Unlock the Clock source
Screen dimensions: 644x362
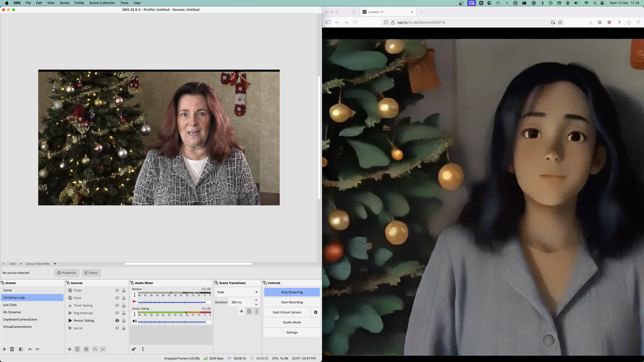coord(124,298)
